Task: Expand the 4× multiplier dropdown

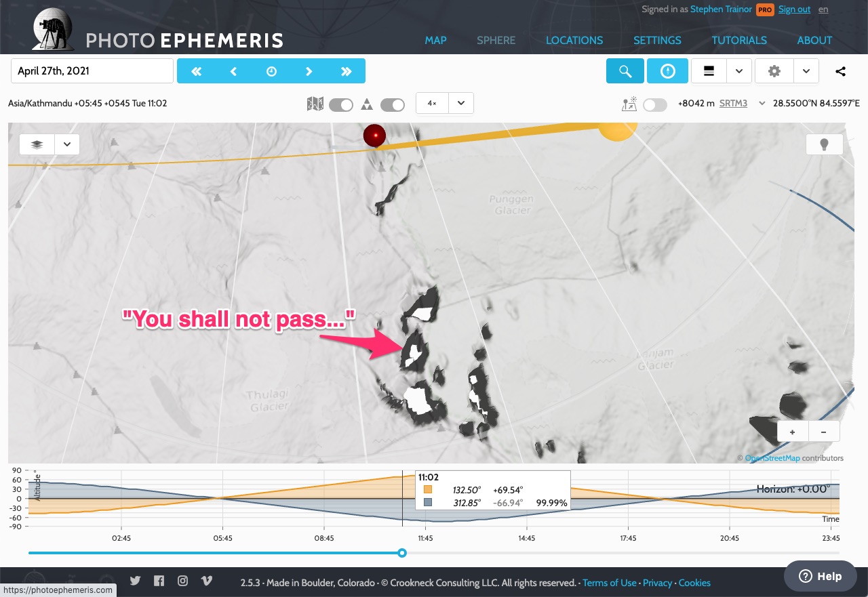Action: (461, 104)
